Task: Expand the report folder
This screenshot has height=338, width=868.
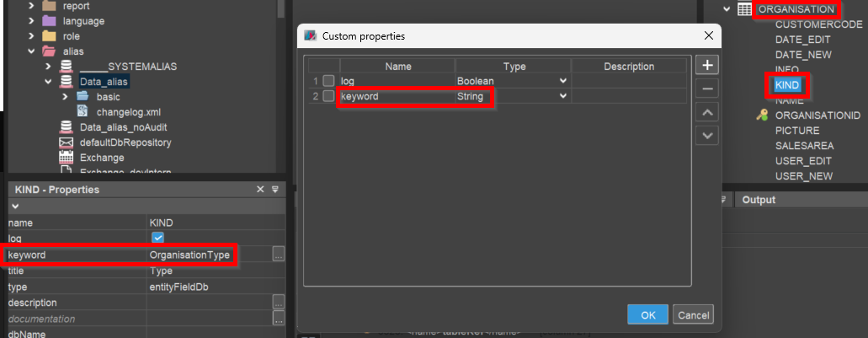Action: pyautogui.click(x=31, y=6)
